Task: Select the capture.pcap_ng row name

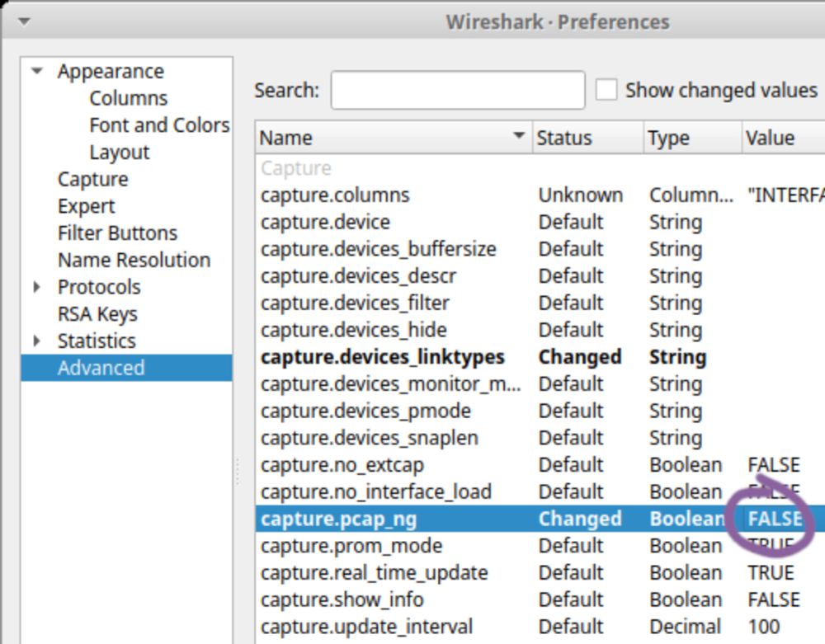Action: pyautogui.click(x=338, y=519)
